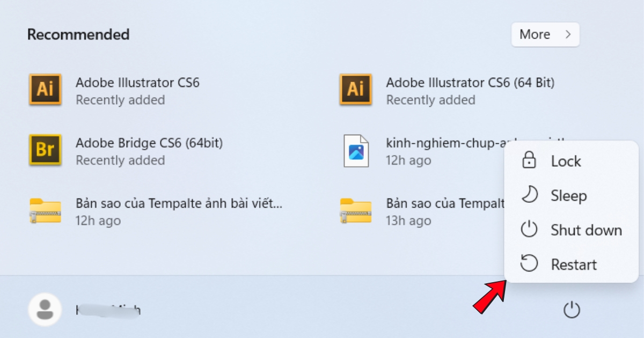Open Adobe Bridge CS6 (64bit) icon
This screenshot has width=644, height=338.
point(45,150)
